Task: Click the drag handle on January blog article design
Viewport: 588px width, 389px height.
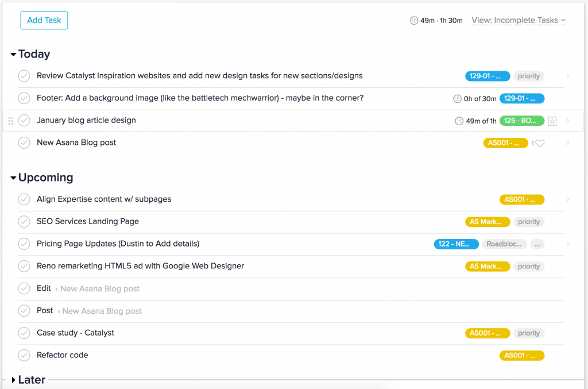Action: tap(10, 121)
